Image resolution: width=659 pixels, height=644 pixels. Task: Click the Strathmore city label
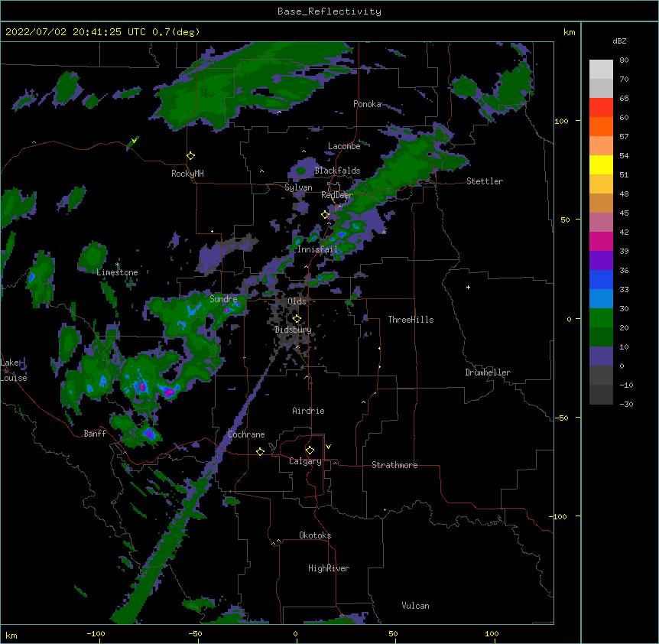click(394, 465)
